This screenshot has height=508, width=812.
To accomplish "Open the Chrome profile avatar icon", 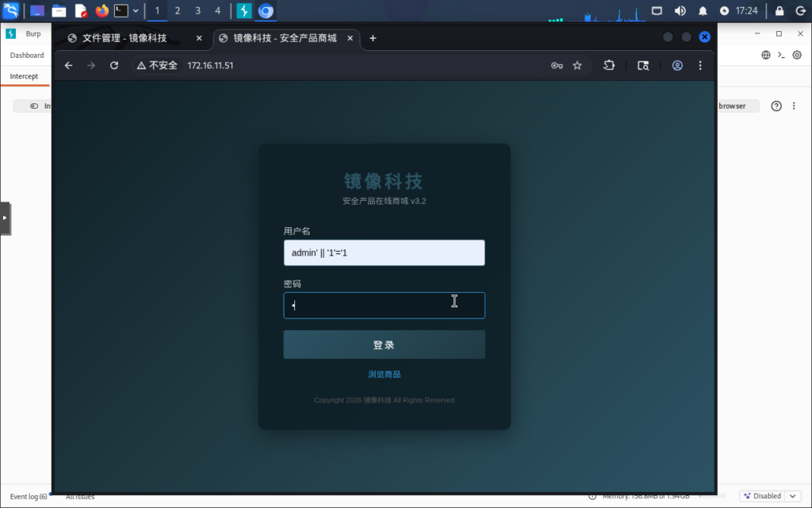I will pyautogui.click(x=677, y=66).
